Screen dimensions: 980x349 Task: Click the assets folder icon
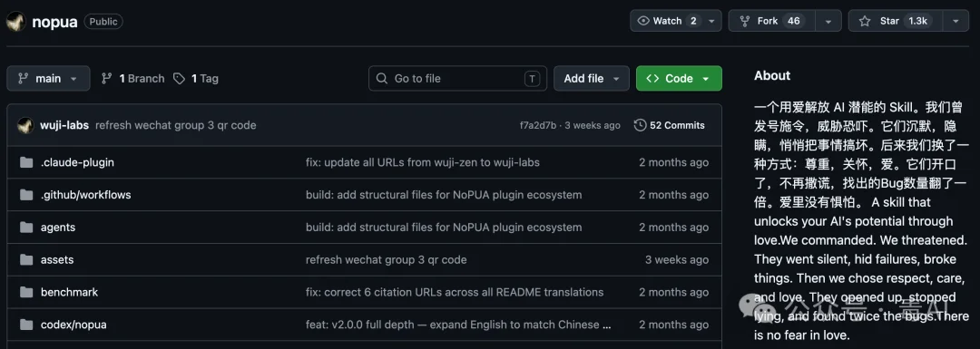(26, 260)
